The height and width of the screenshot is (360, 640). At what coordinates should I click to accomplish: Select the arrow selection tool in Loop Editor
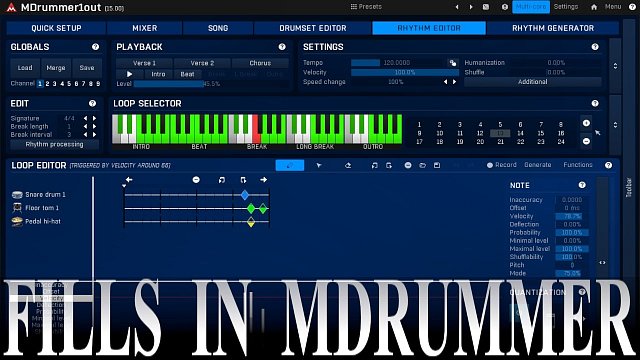(319, 165)
